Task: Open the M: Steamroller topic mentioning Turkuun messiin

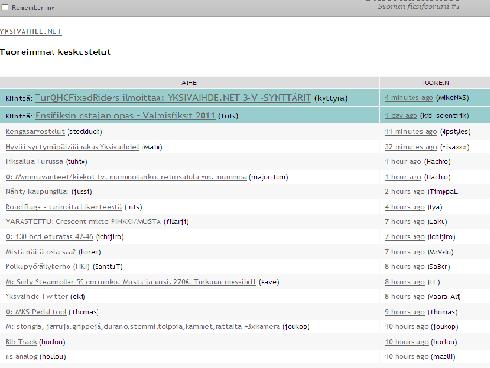Action: [131, 282]
